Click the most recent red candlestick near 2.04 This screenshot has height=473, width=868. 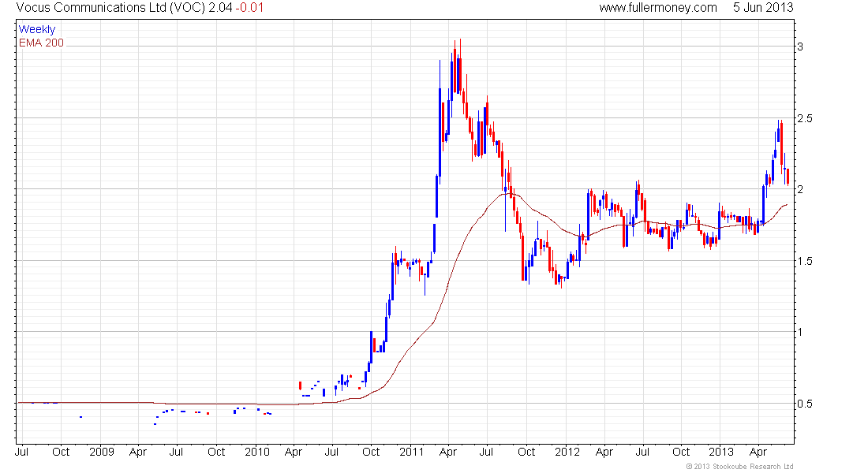[788, 177]
